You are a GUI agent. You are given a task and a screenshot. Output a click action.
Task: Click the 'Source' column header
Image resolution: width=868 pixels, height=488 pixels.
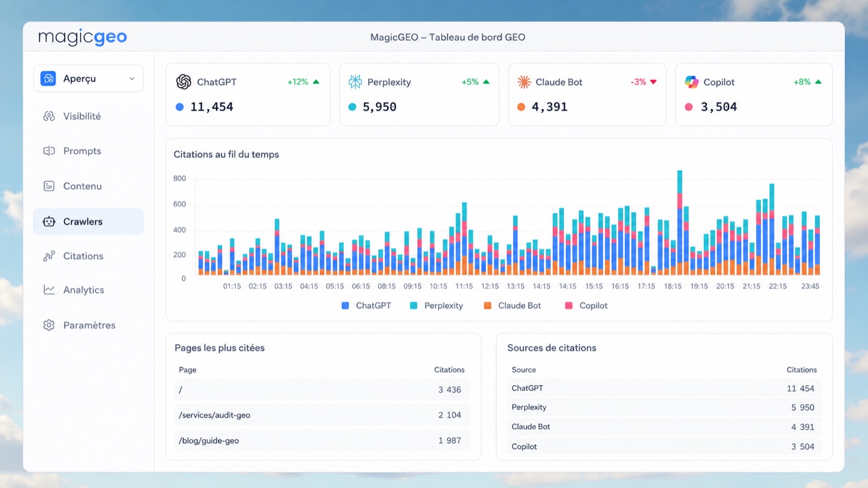coord(524,370)
